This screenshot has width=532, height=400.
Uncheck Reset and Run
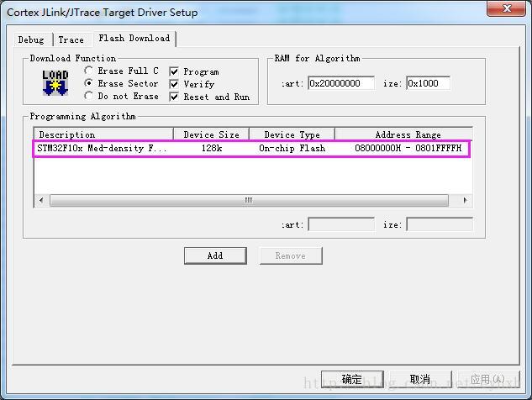174,97
